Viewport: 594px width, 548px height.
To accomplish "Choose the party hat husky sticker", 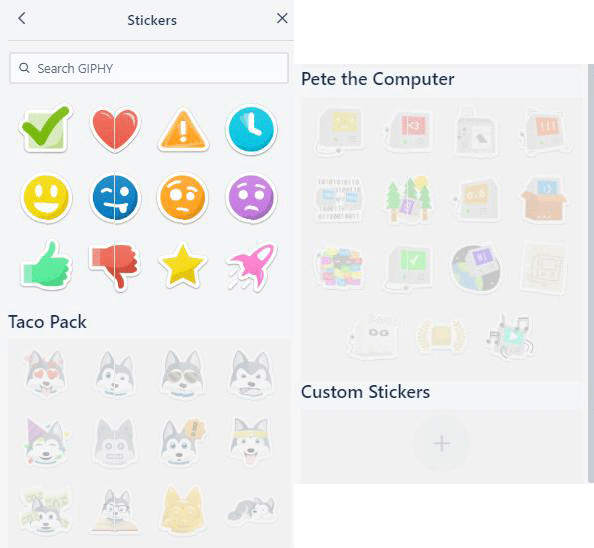I will (46, 441).
